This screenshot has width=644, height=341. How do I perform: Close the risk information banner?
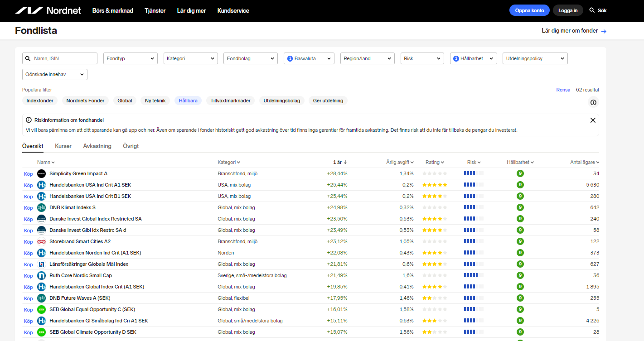tap(592, 120)
